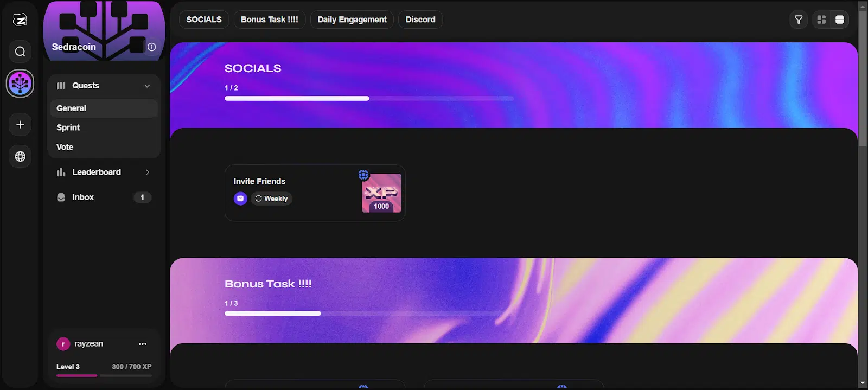Viewport: 868px width, 390px height.
Task: Click the SOCIALS progress bar
Action: pos(369,99)
